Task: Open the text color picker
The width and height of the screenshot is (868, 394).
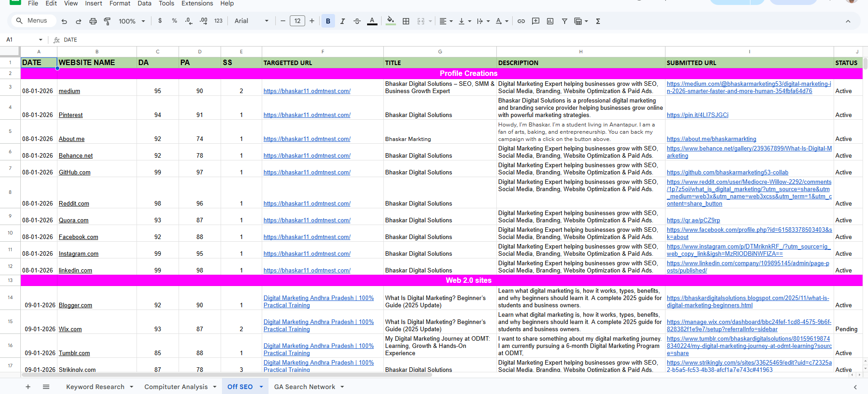Action: 372,21
